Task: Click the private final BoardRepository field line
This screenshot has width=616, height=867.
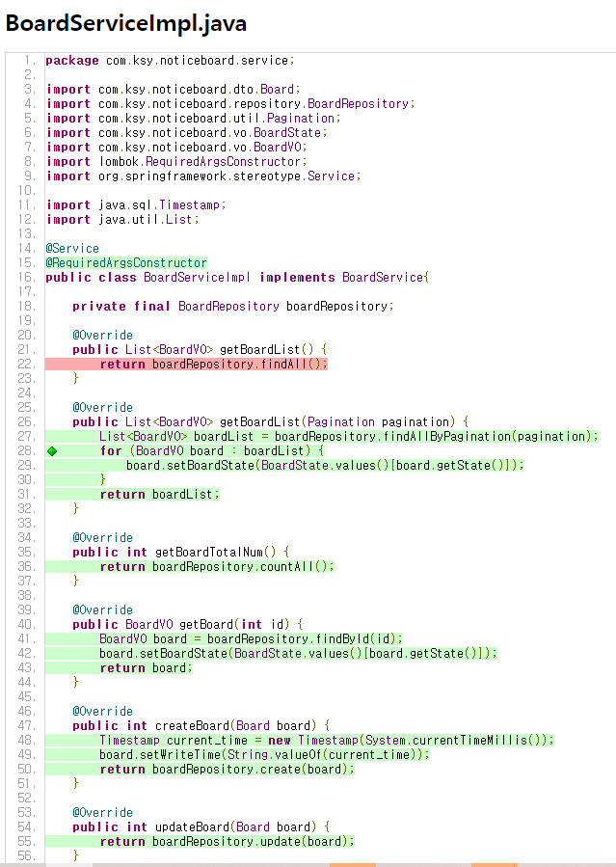Action: 233,306
